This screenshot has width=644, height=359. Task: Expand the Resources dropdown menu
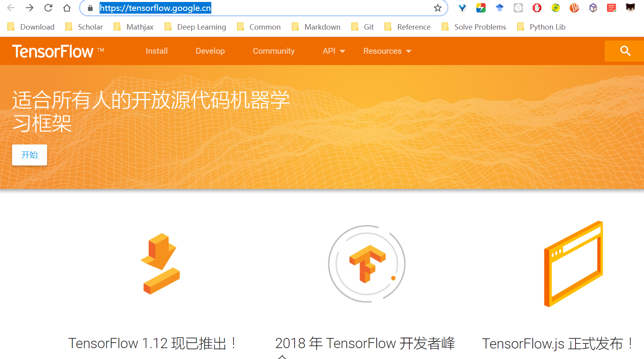coord(387,51)
